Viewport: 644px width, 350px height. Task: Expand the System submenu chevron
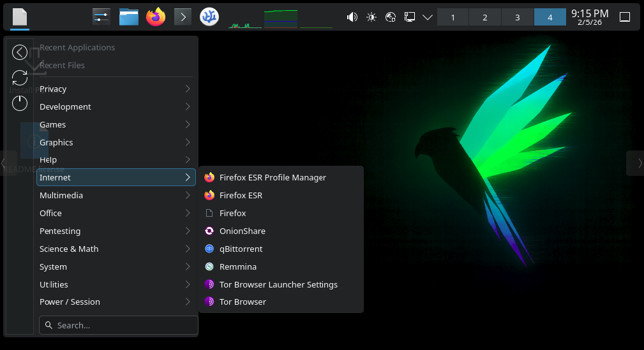(x=188, y=266)
